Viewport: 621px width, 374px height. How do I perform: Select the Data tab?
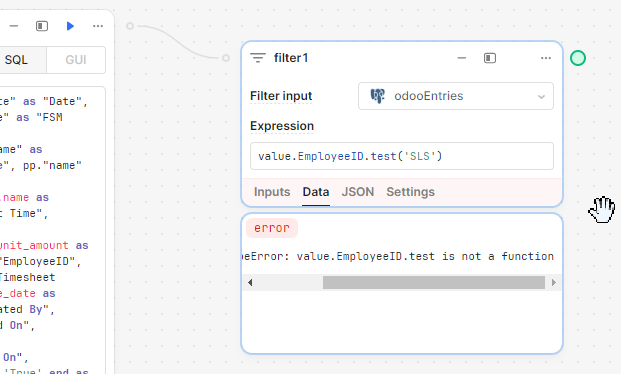click(316, 192)
